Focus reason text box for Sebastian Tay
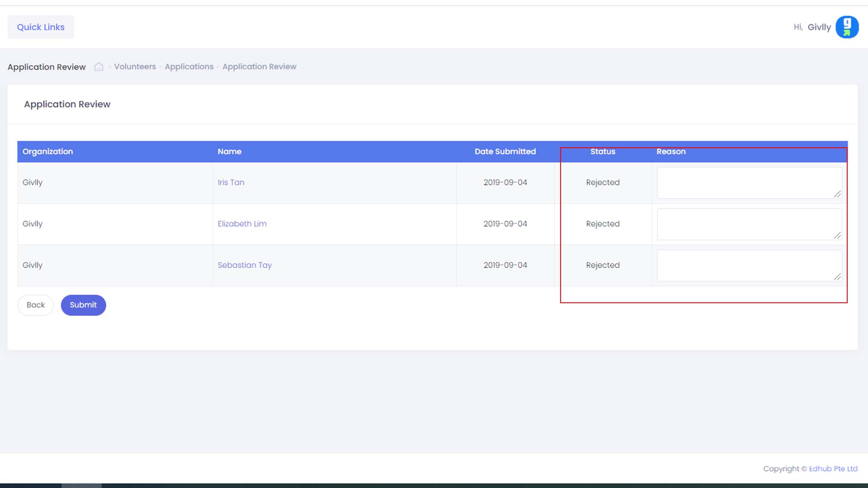Viewport: 868px width, 488px height. (x=746, y=265)
